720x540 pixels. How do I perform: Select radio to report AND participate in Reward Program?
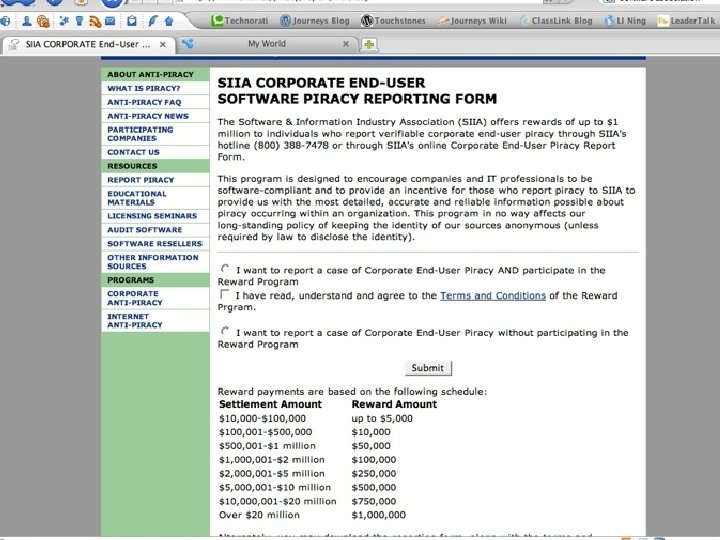[225, 268]
